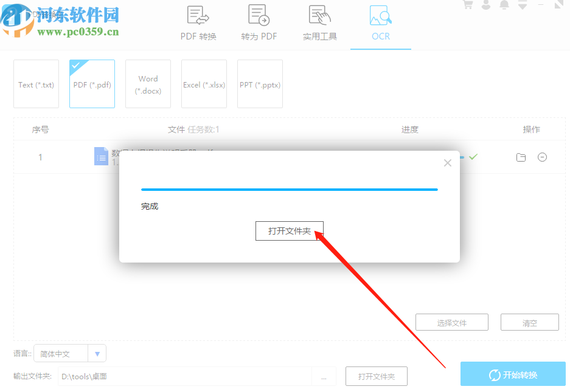Open the title bar dropdown menu icon
The height and width of the screenshot is (392, 570).
523,5
